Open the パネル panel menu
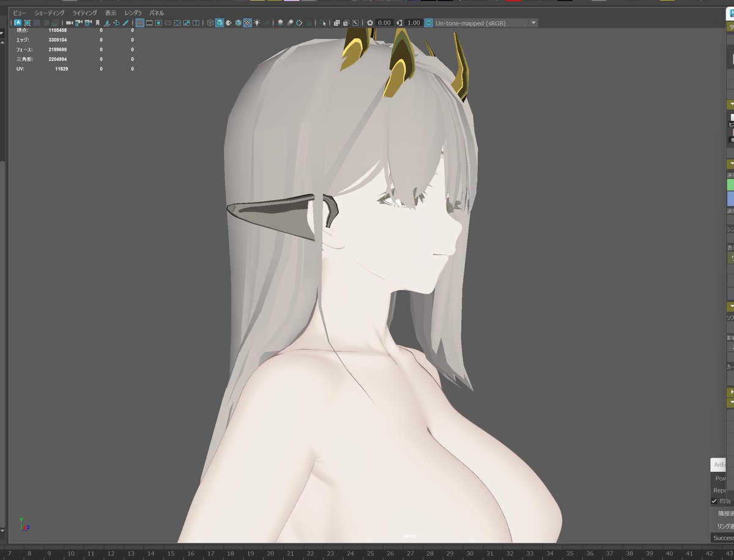The width and height of the screenshot is (734, 560). 157,13
